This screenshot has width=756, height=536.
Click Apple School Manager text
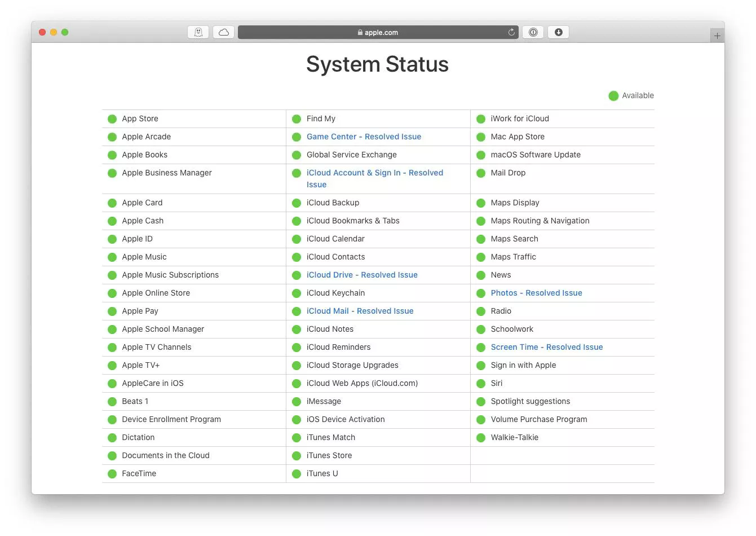pyautogui.click(x=163, y=329)
